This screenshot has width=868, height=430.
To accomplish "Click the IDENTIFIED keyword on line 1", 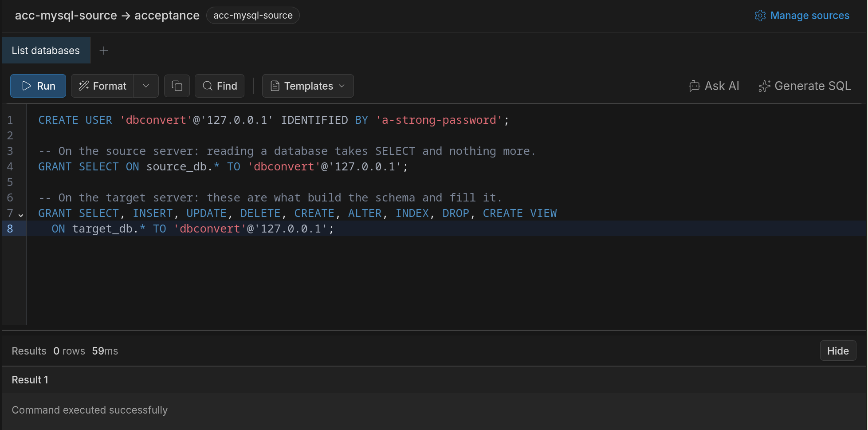I will tap(314, 120).
